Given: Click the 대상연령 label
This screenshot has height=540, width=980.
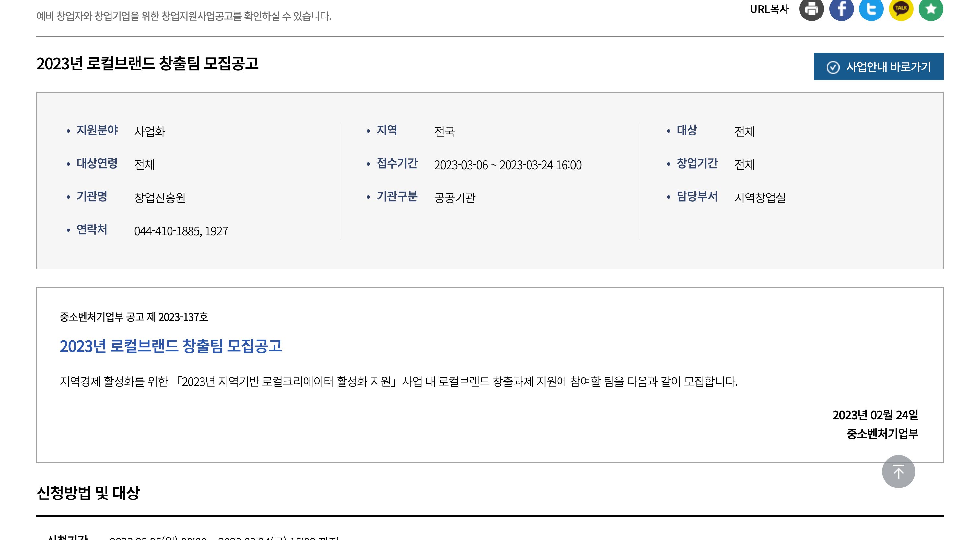Looking at the screenshot, I should [x=97, y=163].
